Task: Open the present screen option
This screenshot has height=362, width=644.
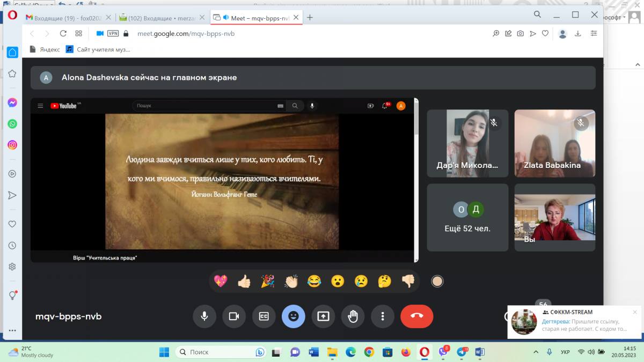Action: [x=323, y=316]
